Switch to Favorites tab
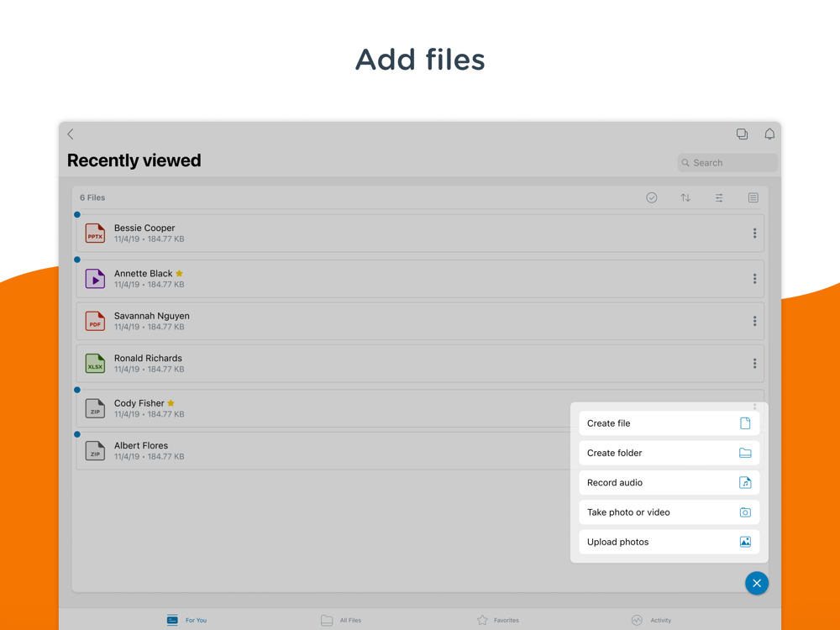The width and height of the screenshot is (840, 630). point(497,620)
